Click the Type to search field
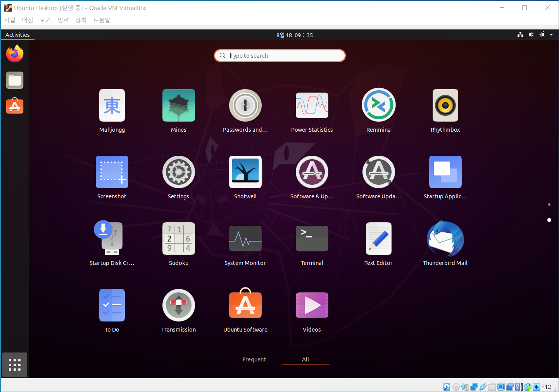Screen dimensions: 559x392 click(280, 55)
